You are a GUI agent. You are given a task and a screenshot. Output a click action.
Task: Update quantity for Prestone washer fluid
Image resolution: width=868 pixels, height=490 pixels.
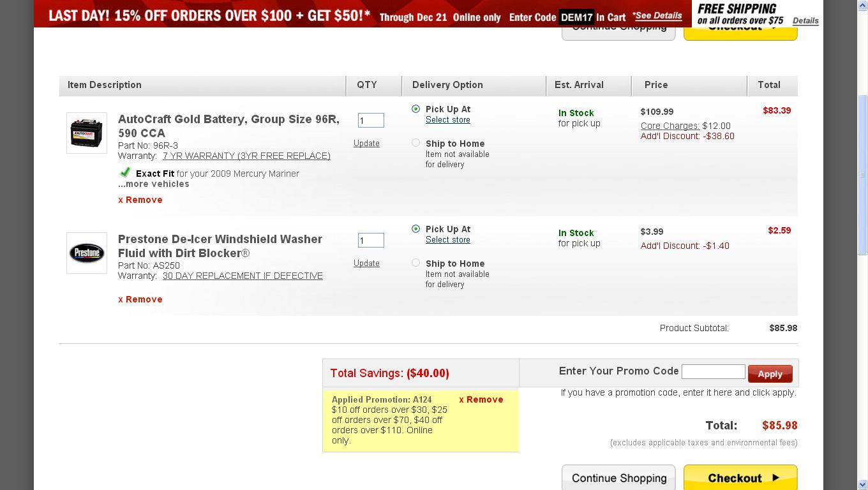pyautogui.click(x=366, y=264)
